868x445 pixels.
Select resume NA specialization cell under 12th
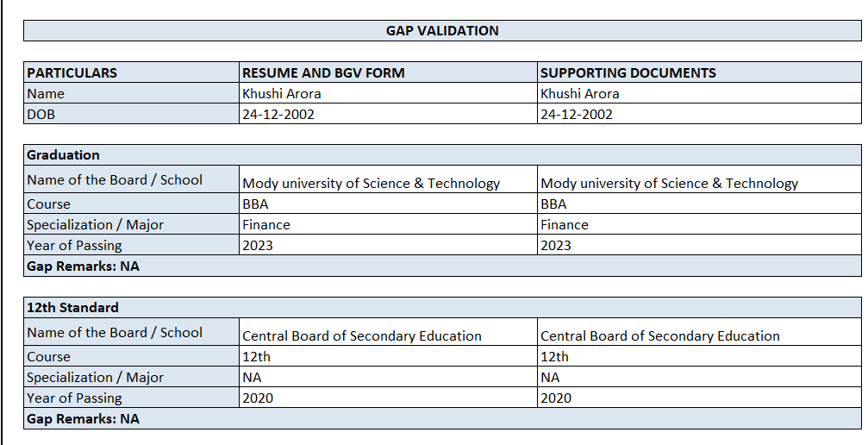click(x=388, y=378)
